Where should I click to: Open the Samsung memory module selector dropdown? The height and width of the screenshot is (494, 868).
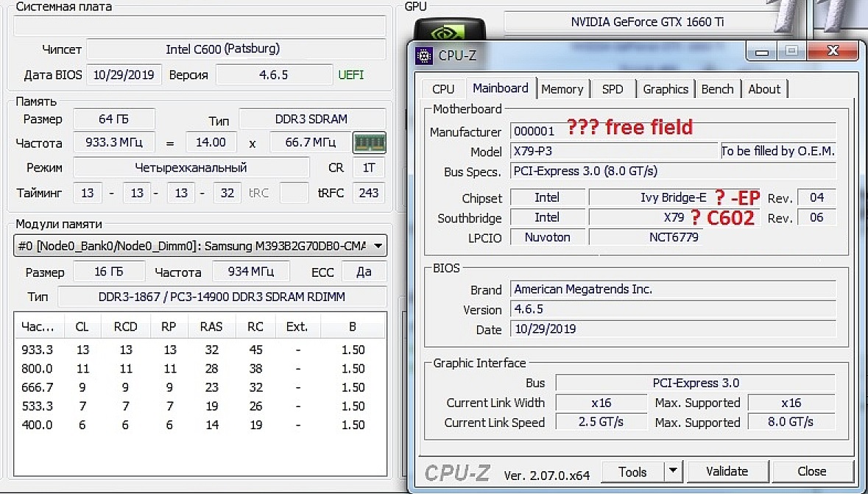(x=200, y=246)
